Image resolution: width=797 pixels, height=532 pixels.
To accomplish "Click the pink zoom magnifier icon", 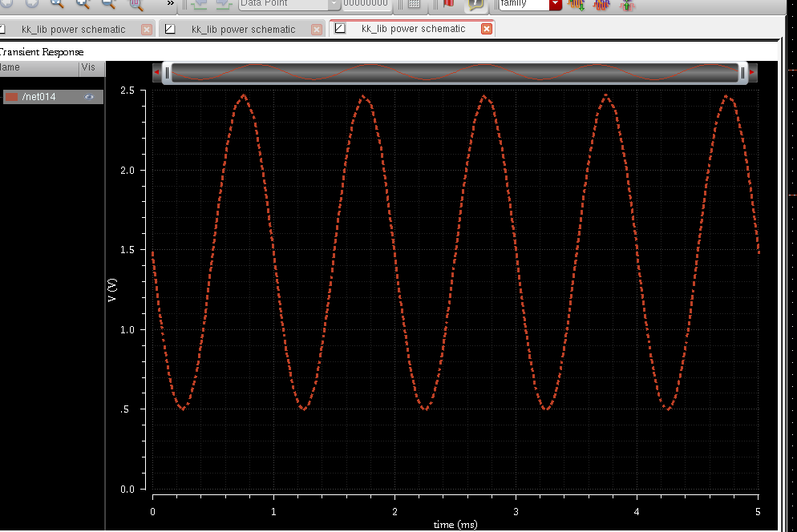I will click(136, 4).
